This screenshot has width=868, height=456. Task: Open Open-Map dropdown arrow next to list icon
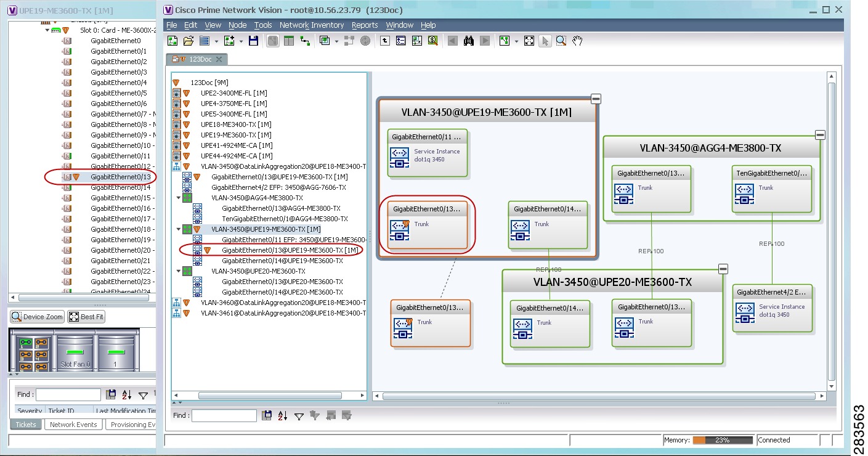pyautogui.click(x=216, y=41)
